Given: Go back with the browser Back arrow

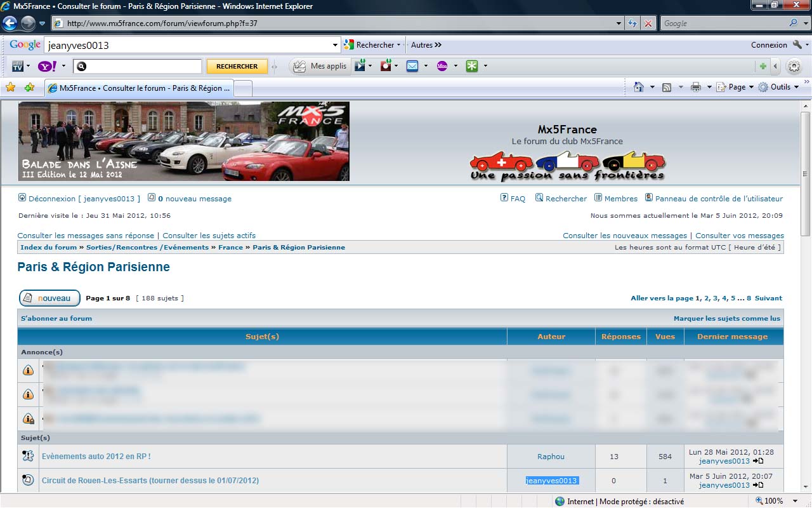Looking at the screenshot, I should [10, 23].
